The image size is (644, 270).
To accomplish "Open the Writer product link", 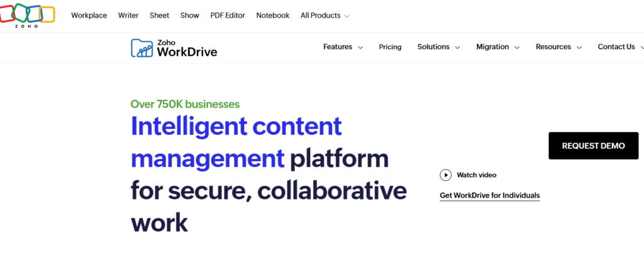I will click(128, 15).
